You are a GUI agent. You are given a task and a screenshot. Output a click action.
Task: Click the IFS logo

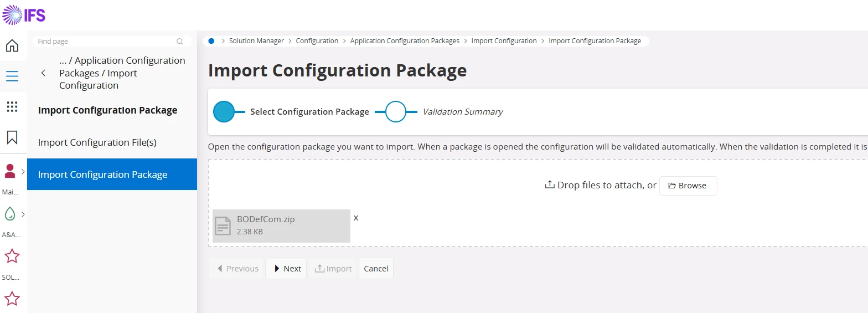click(24, 15)
